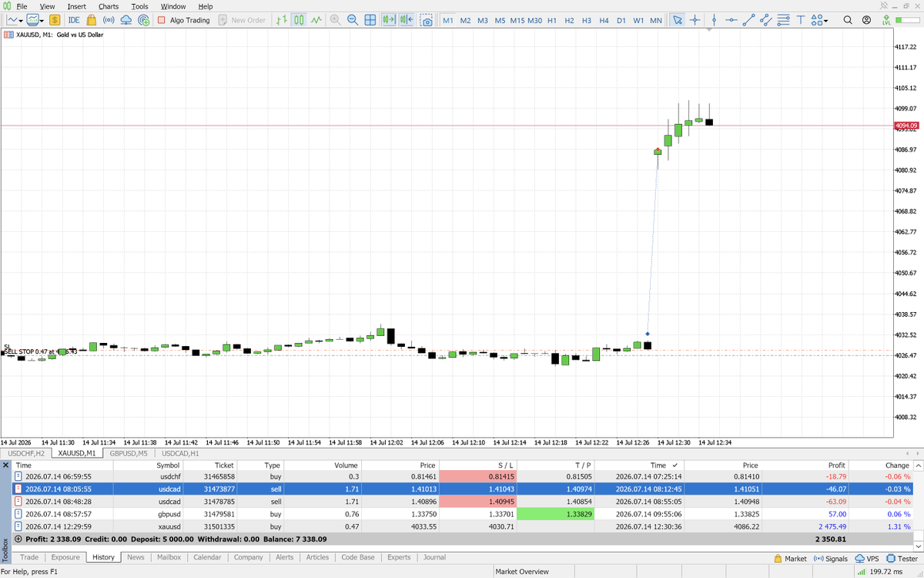Draw a vertical line
924x578 pixels.
715,20
